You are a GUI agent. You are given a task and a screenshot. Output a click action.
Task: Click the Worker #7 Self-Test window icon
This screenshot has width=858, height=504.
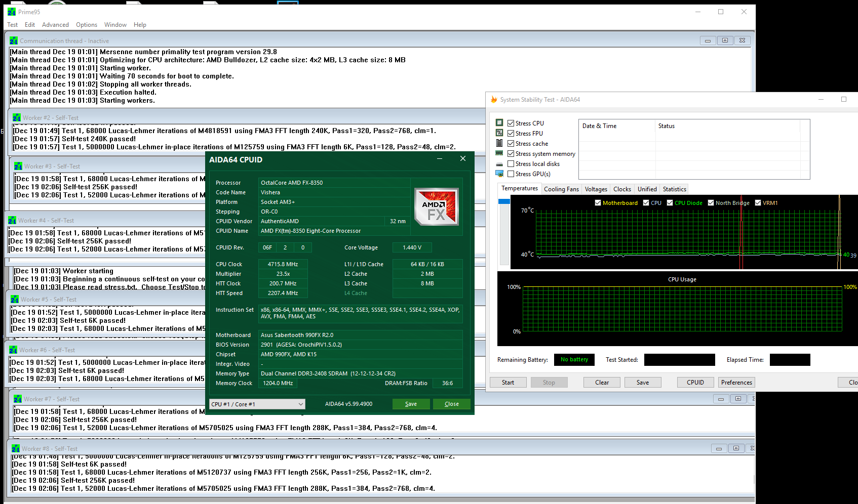click(x=18, y=399)
